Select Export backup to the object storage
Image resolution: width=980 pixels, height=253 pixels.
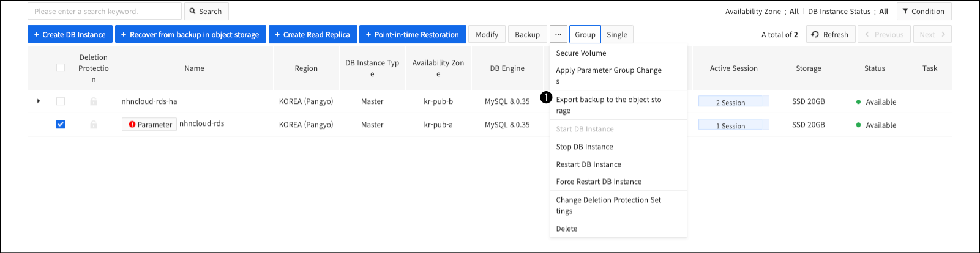[608, 105]
